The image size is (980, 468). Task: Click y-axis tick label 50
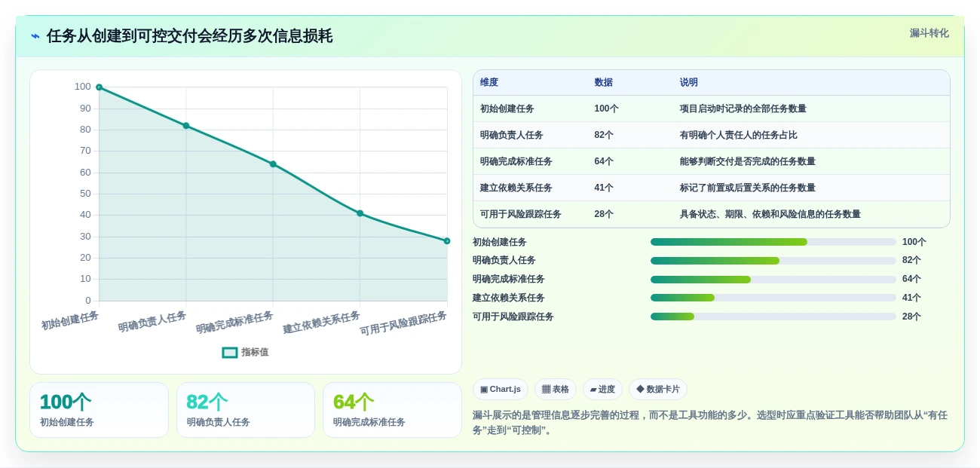pyautogui.click(x=85, y=194)
